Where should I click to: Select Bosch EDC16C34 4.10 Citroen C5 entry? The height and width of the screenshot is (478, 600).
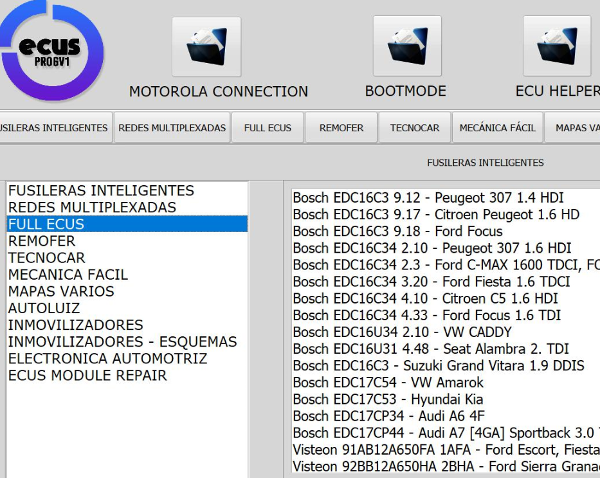446,299
